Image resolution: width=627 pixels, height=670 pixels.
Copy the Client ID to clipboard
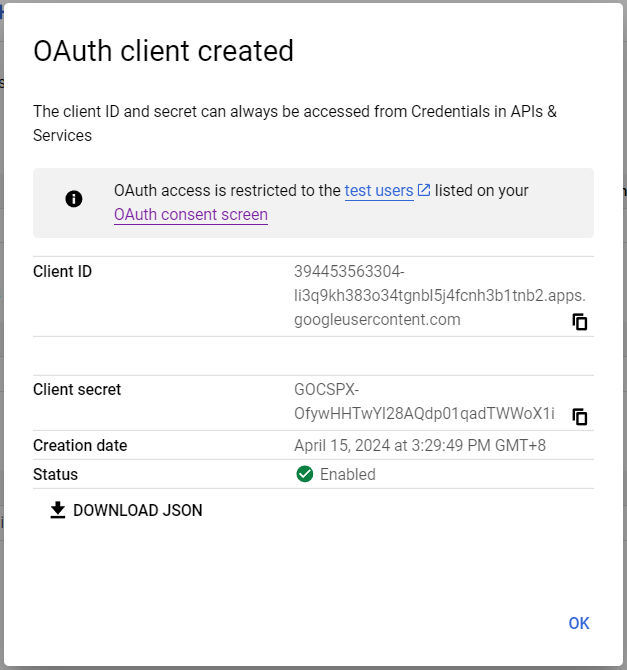pyautogui.click(x=580, y=322)
